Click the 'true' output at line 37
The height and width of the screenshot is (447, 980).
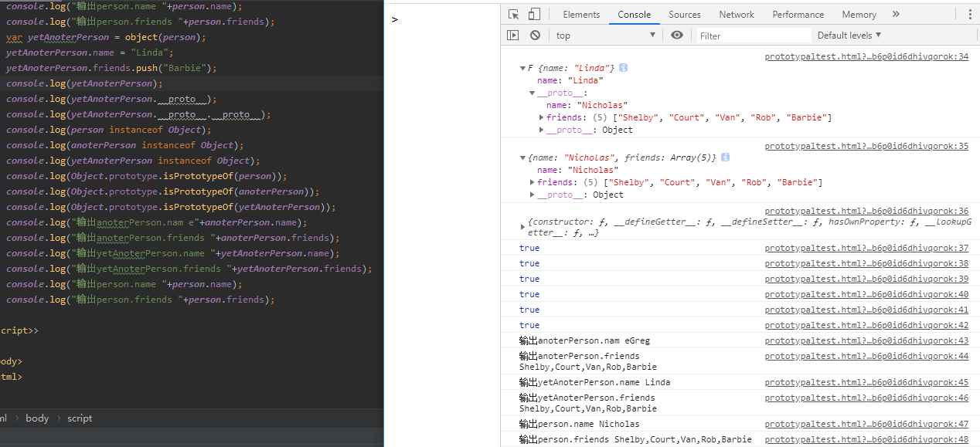[x=529, y=248]
